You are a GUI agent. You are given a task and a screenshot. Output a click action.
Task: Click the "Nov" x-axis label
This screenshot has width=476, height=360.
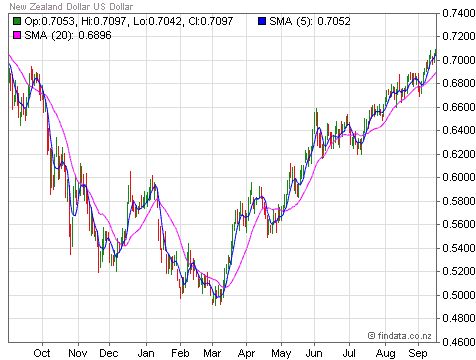click(x=78, y=353)
